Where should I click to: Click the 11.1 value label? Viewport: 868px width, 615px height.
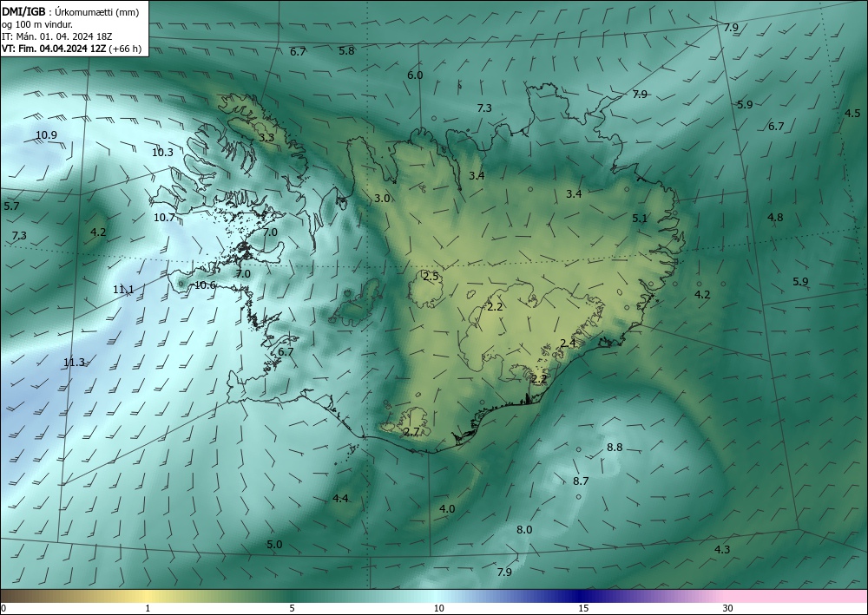pos(123,289)
